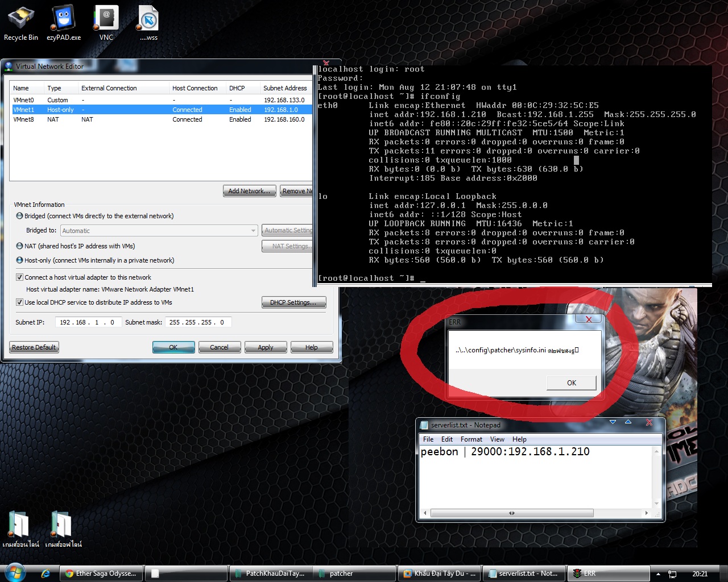Image resolution: width=728 pixels, height=582 pixels.
Task: Click the Notepad scroll right arrow
Action: coord(646,513)
